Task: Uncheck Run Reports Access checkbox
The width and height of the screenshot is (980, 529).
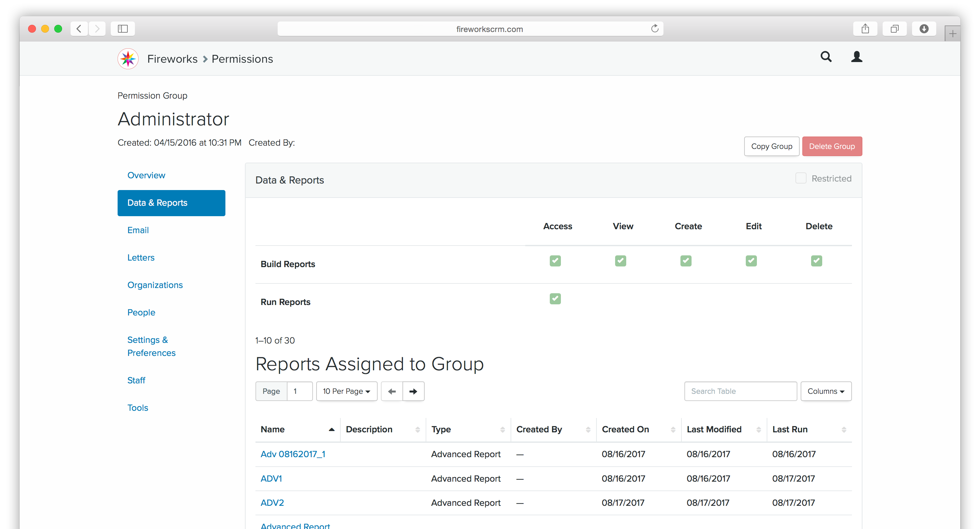Action: coord(555,299)
